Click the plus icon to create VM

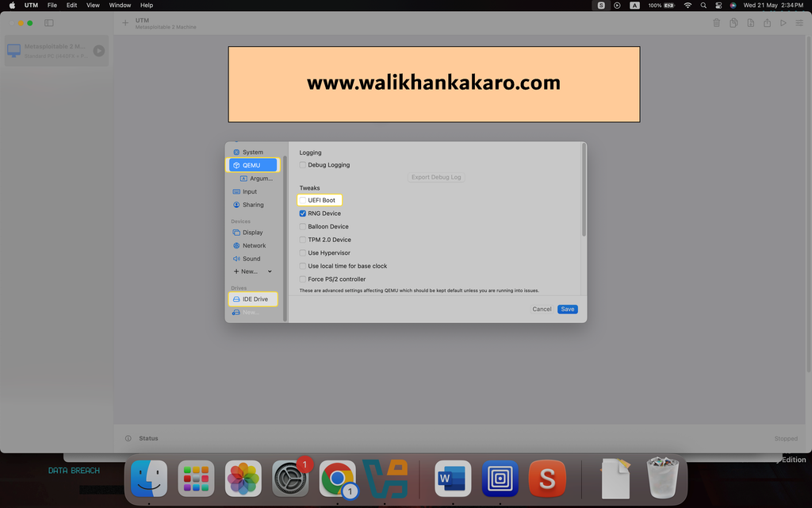[x=124, y=23]
